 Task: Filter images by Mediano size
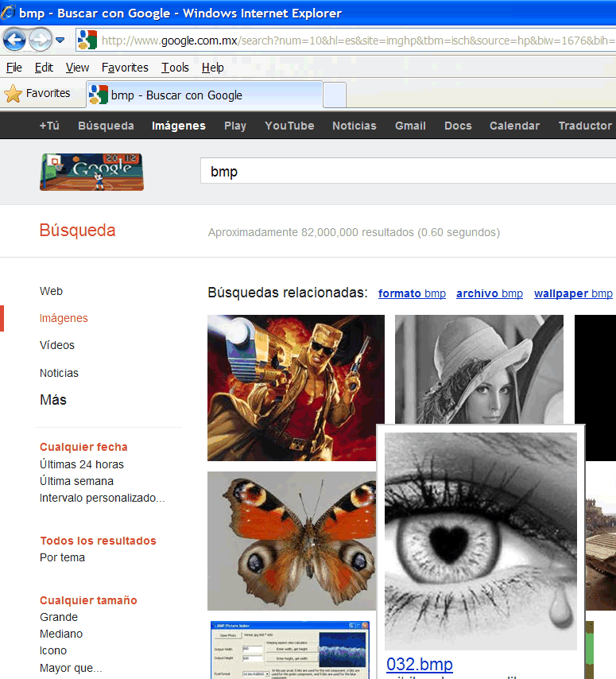(61, 634)
